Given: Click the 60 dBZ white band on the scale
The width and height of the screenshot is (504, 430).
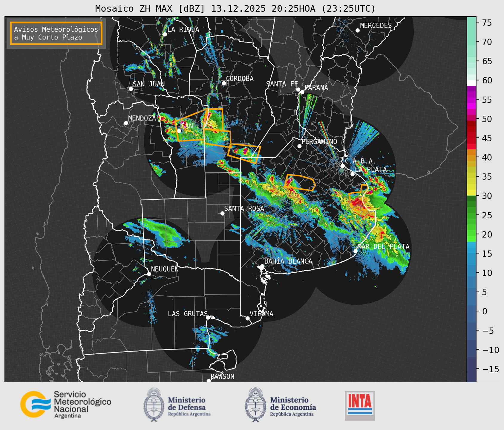Looking at the screenshot, I should coord(471,83).
